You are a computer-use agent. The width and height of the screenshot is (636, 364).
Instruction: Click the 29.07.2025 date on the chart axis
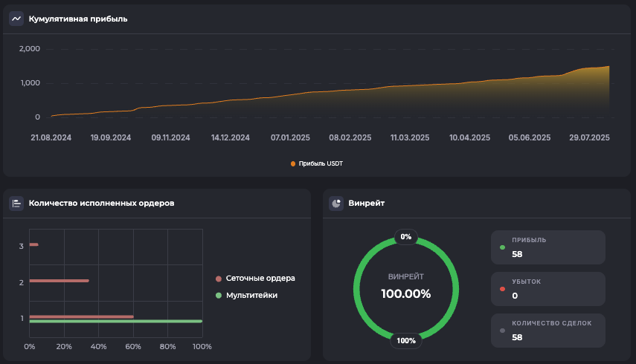point(589,137)
